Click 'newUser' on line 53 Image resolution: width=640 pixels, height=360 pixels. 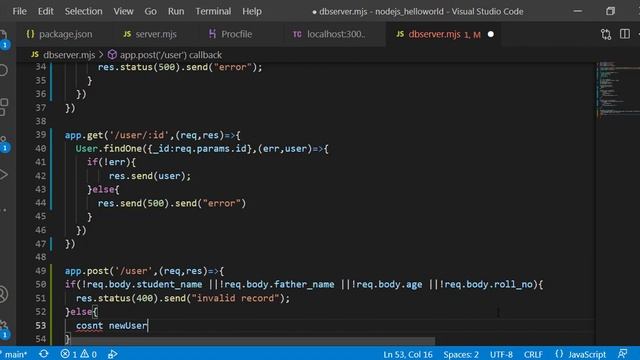(128, 325)
